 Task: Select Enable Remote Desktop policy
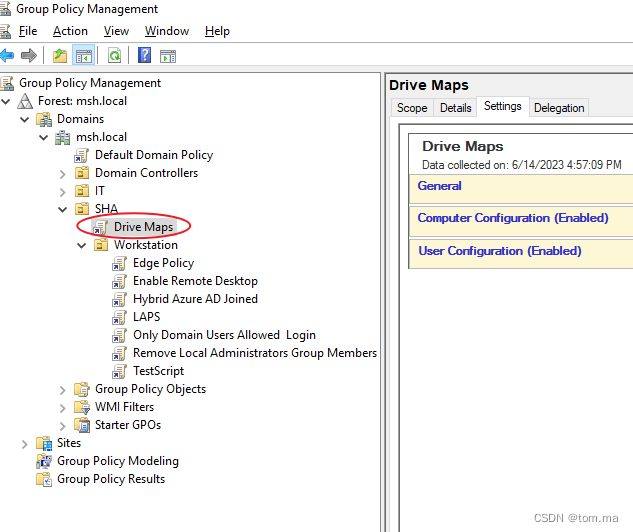pyautogui.click(x=195, y=281)
